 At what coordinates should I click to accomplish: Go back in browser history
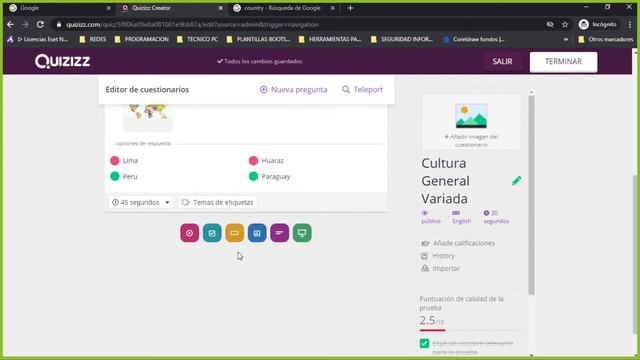point(10,24)
